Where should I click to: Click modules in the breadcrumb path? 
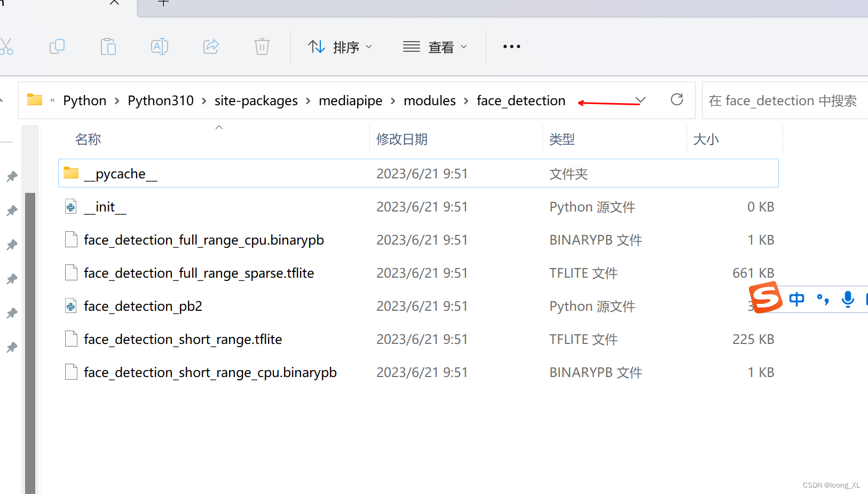click(x=430, y=100)
